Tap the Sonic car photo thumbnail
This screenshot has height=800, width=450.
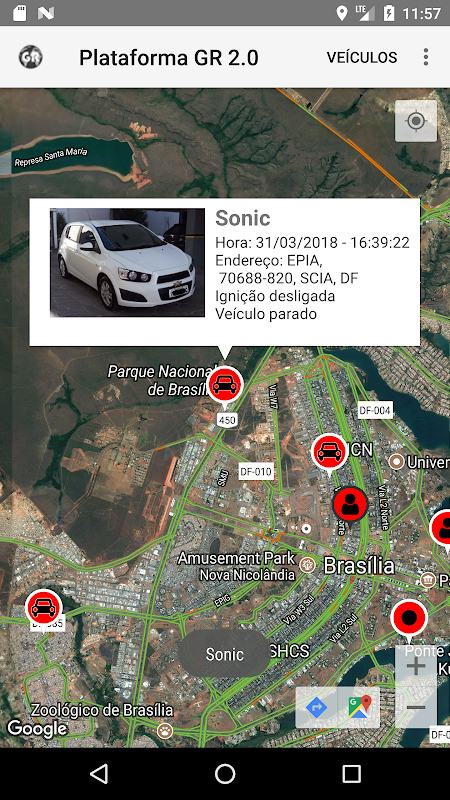(x=128, y=263)
